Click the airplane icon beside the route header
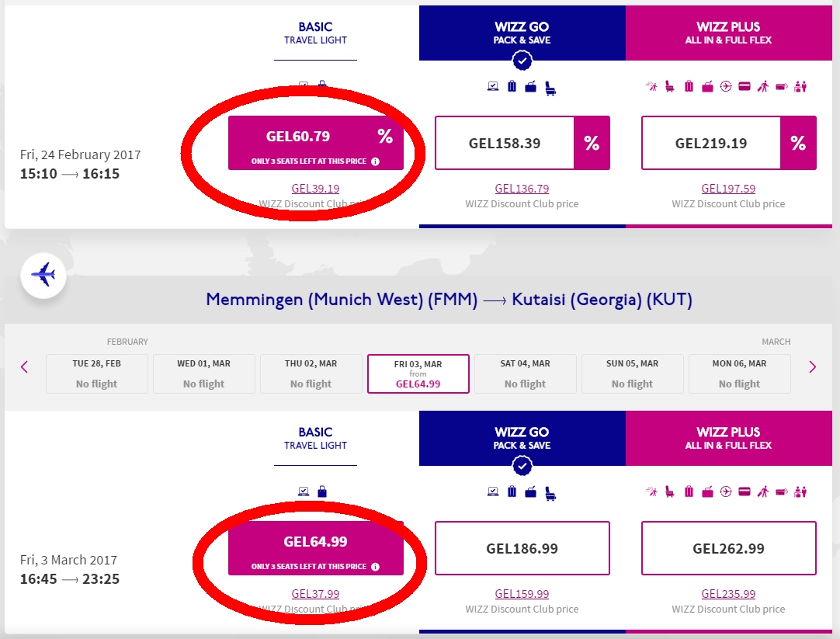The width and height of the screenshot is (840, 639). [x=43, y=275]
